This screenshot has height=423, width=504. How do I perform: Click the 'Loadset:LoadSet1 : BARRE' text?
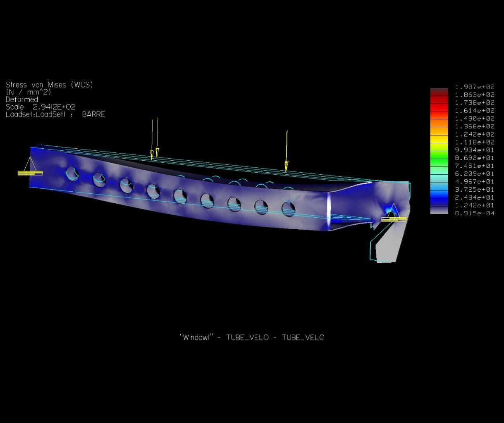click(55, 114)
